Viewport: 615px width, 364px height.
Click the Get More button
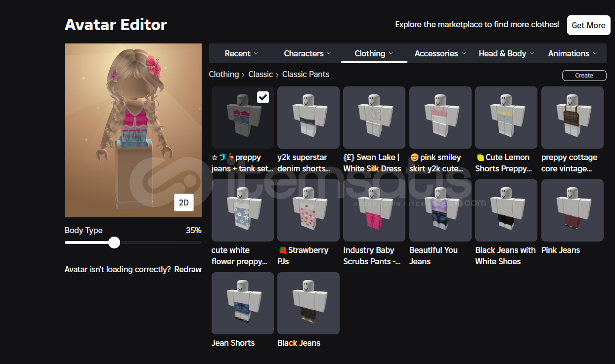588,25
